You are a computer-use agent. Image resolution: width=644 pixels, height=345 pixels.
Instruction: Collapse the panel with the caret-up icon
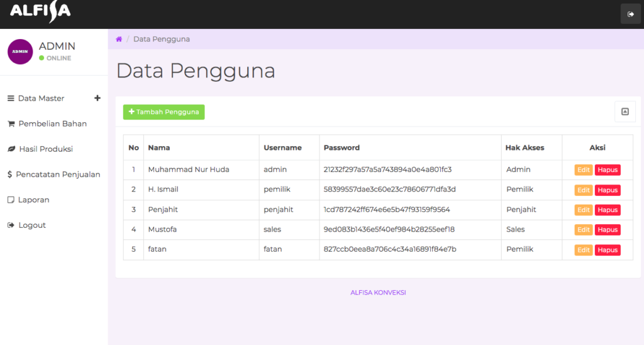[x=625, y=111]
